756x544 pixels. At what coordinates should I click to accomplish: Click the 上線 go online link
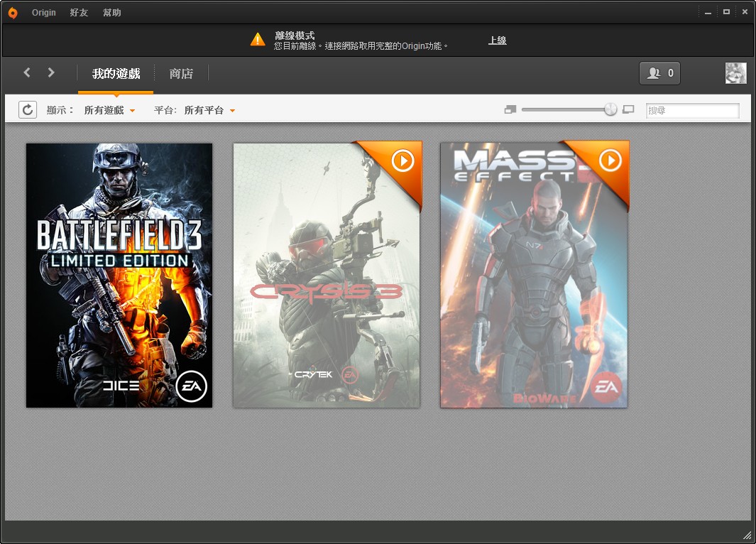(x=497, y=40)
